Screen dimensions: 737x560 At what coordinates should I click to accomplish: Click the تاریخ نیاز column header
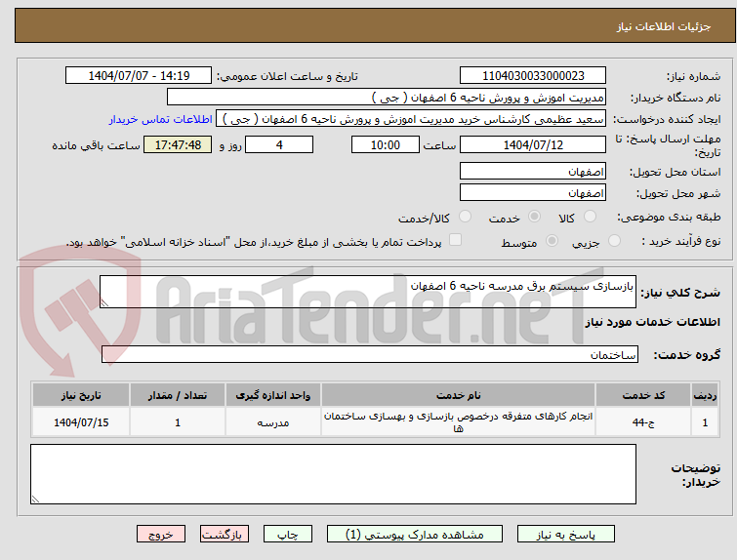[81, 395]
